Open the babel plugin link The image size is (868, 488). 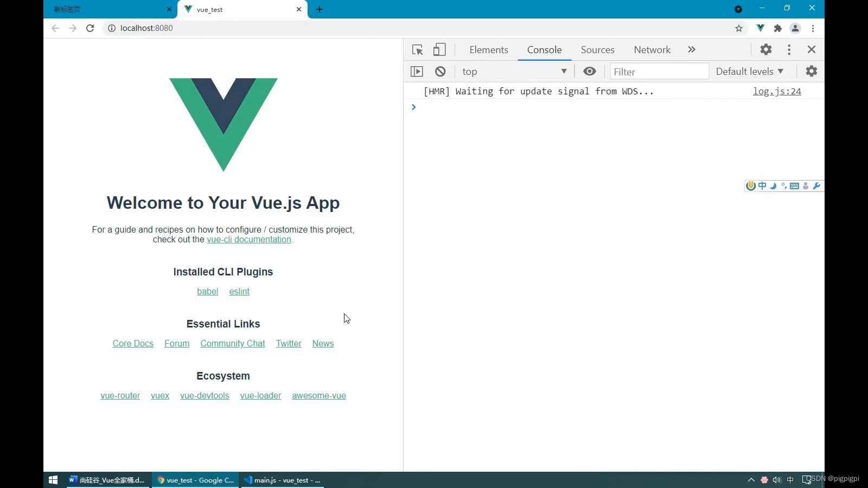[208, 292]
